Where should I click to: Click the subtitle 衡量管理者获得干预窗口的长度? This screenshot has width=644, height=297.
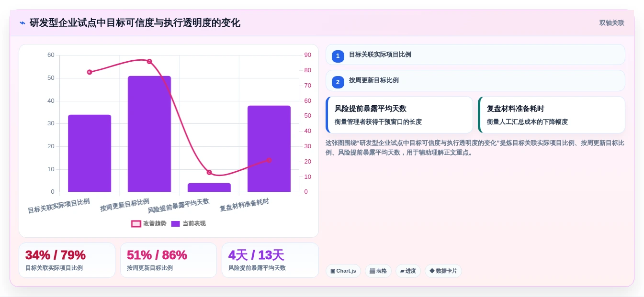point(378,122)
